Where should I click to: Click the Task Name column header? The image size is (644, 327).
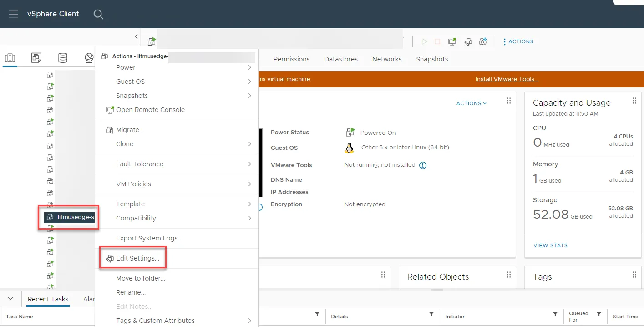pos(20,317)
